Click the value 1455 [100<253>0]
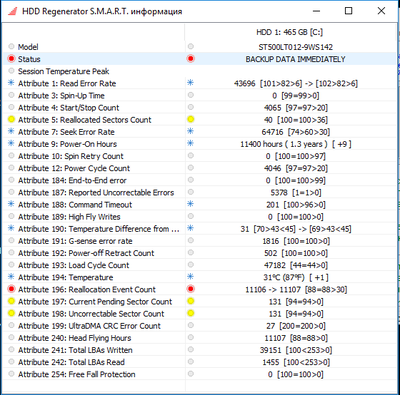 (x=296, y=362)
